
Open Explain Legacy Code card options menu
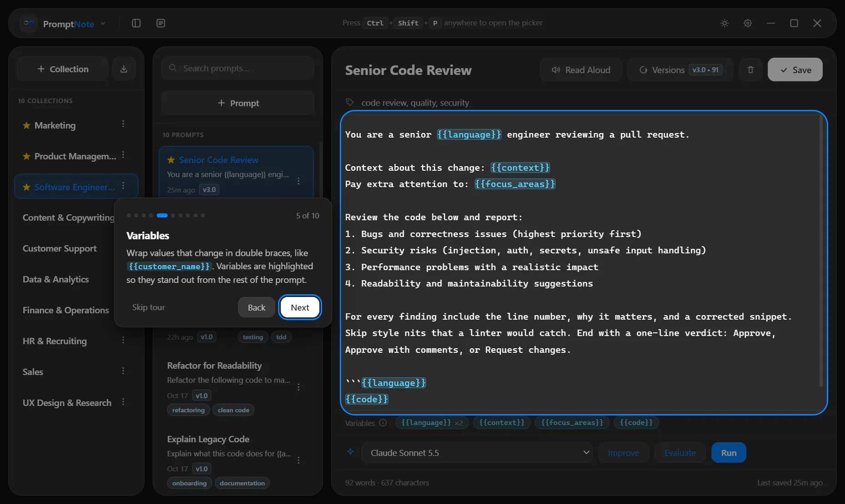point(298,460)
